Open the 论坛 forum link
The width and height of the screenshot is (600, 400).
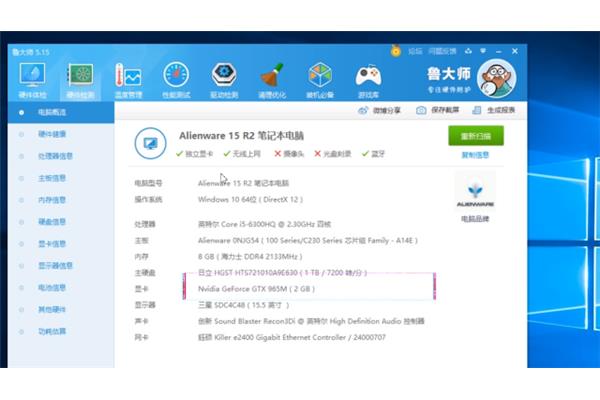point(415,51)
